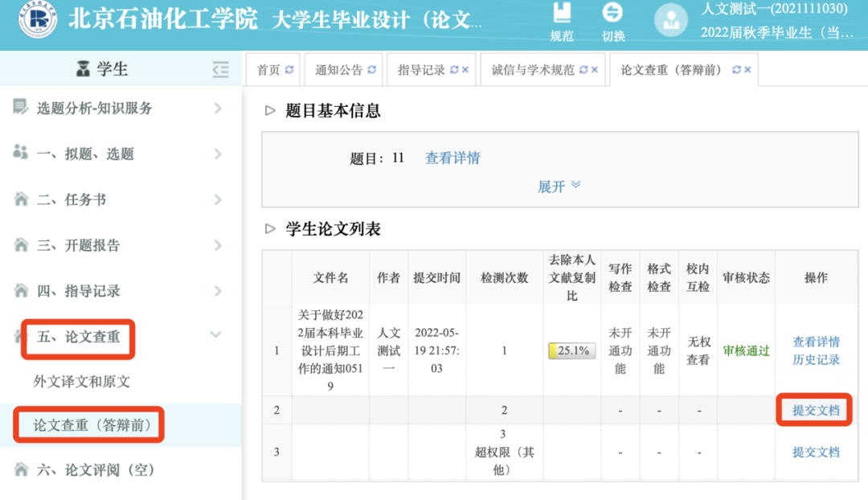868x500 pixels.
Task: Click refresh icon on 通知公告 tab
Action: tap(371, 70)
